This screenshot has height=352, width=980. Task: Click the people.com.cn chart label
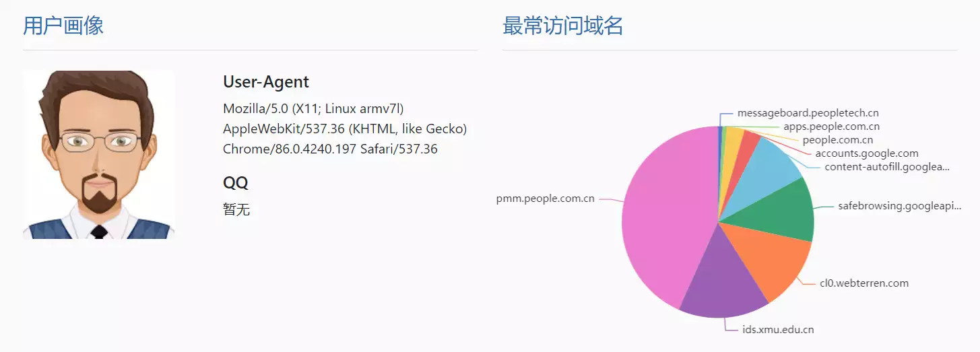[x=838, y=140]
